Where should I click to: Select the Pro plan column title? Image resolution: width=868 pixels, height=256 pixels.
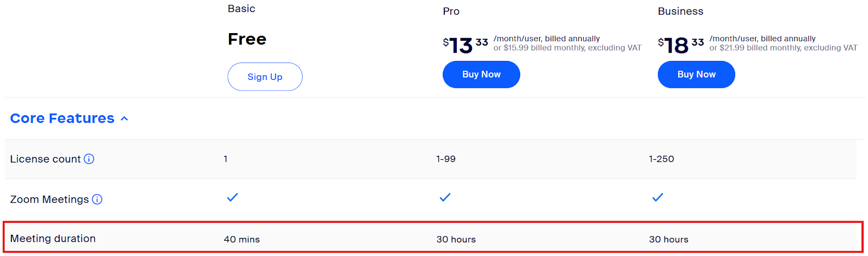tap(451, 11)
